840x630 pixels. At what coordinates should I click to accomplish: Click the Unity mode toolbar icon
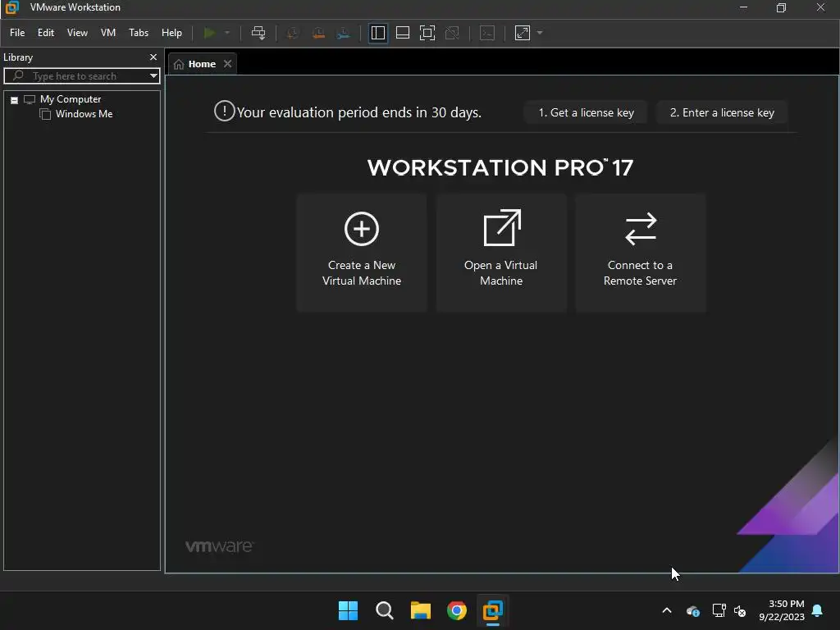(452, 33)
